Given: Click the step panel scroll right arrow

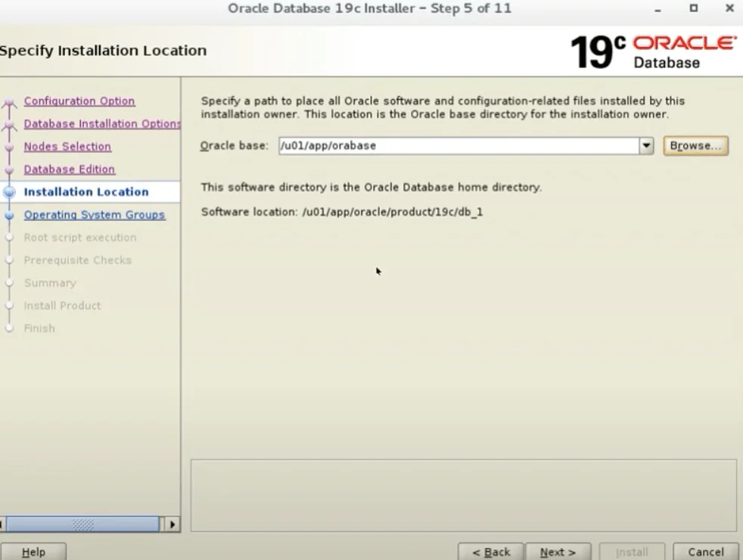Looking at the screenshot, I should tap(172, 524).
